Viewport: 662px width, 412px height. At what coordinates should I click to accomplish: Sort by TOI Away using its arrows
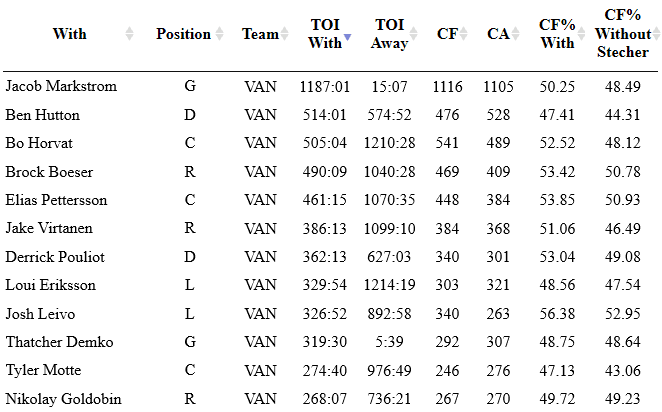[414, 34]
